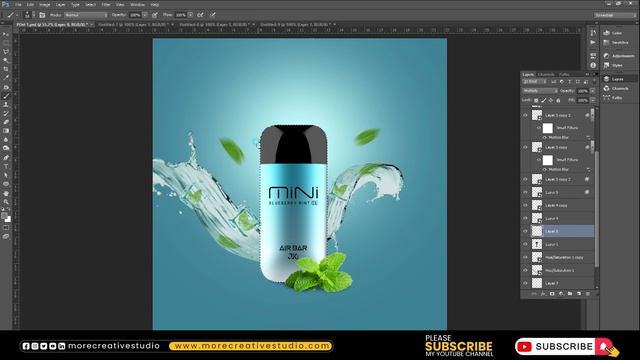Open the brush Opacity dropdown arrow
640x360 pixels.
[145, 15]
